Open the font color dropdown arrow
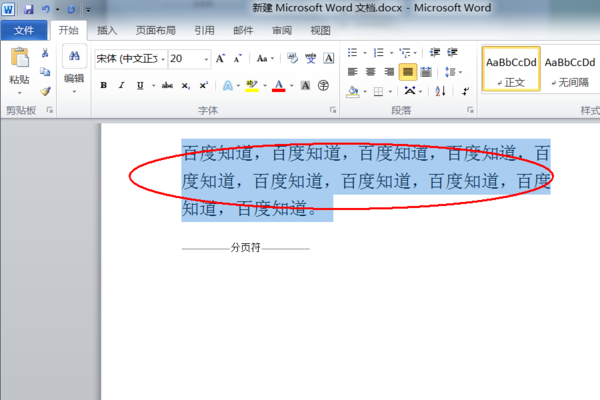 pos(292,86)
